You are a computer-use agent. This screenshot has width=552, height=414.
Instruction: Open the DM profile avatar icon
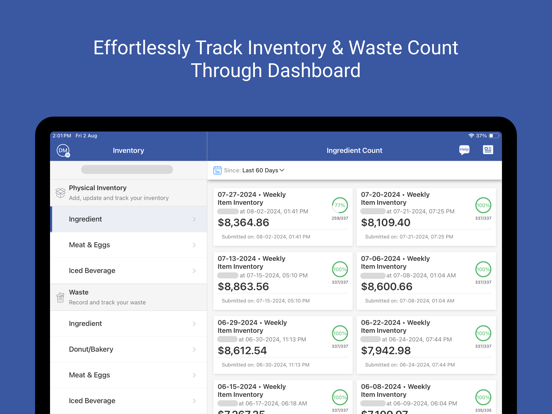tap(63, 150)
